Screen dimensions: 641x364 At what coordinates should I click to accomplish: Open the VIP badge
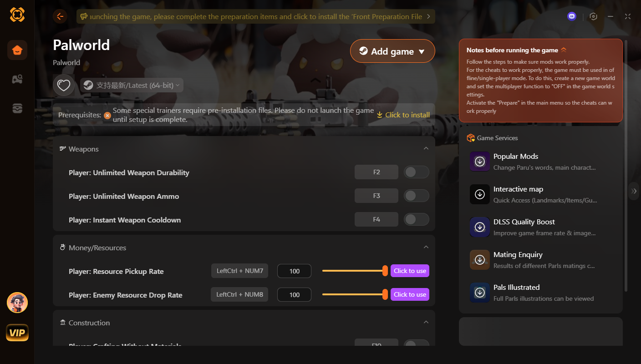(x=17, y=333)
